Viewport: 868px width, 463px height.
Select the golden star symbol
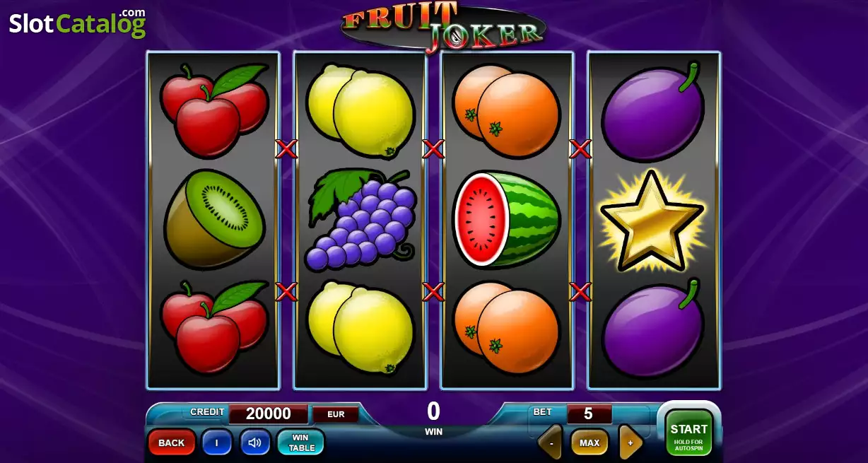tap(652, 220)
